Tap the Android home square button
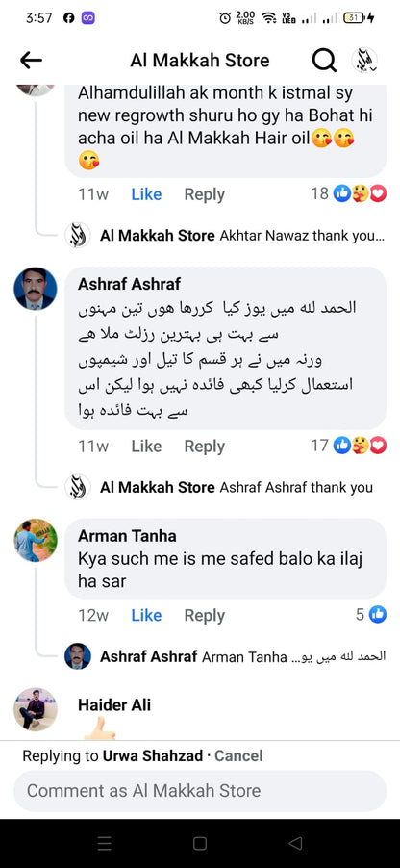 [200, 843]
